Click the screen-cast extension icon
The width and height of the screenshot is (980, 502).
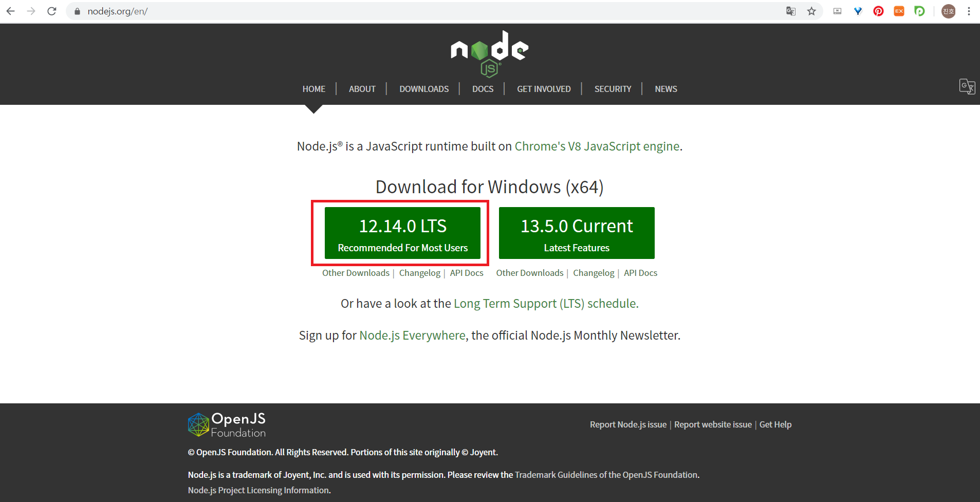coord(837,11)
